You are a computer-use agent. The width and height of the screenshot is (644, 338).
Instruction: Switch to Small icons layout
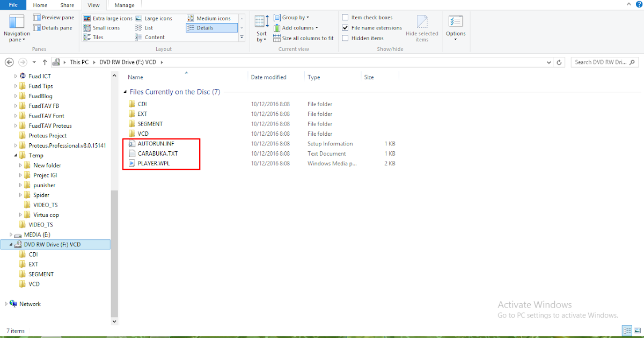pos(102,28)
